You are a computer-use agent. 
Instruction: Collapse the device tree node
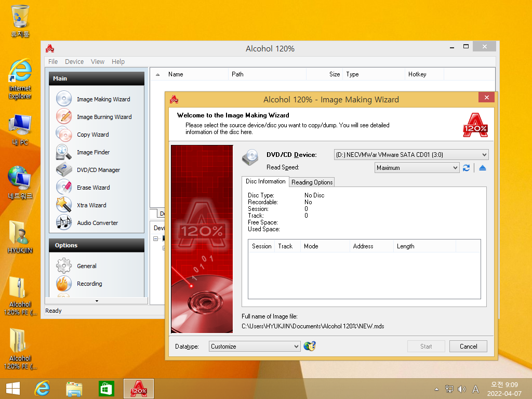coord(155,238)
